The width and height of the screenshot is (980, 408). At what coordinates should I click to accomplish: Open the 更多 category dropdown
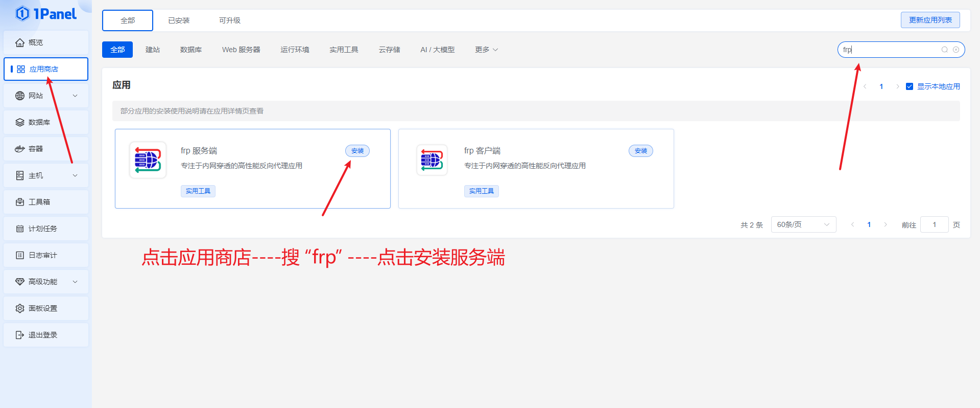[x=486, y=50]
